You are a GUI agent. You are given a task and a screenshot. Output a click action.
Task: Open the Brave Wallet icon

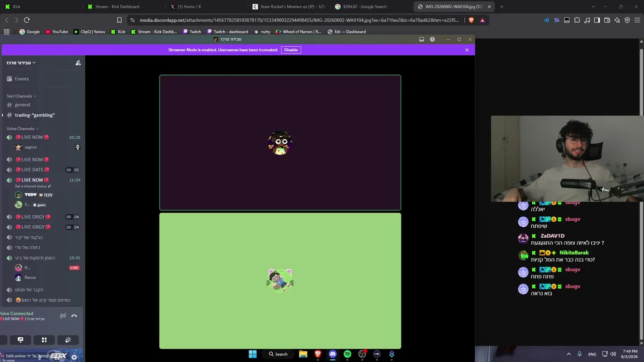[x=607, y=20]
